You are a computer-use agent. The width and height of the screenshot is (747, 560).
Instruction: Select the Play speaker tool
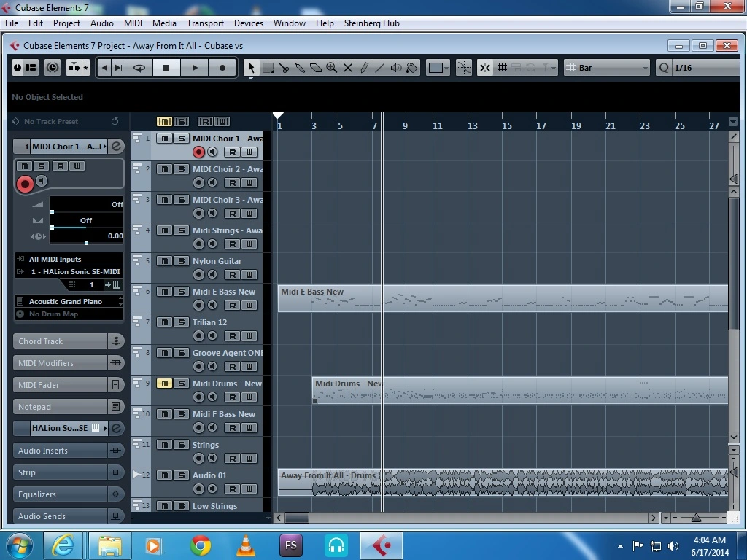pos(396,68)
